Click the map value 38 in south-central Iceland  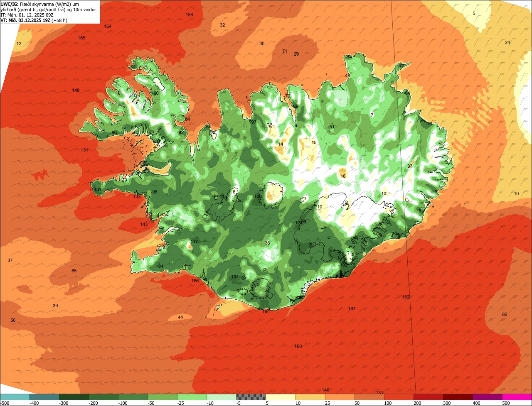(x=267, y=243)
